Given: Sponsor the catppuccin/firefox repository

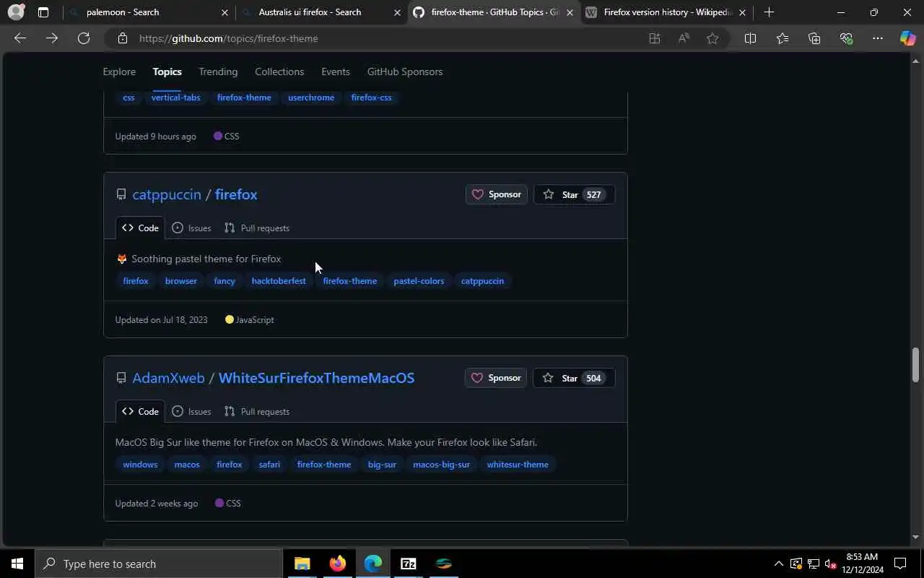Looking at the screenshot, I should click(497, 194).
